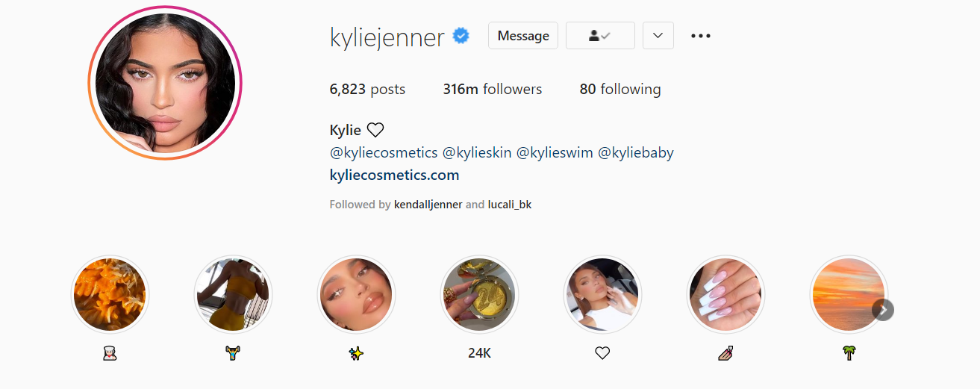
Task: Open the nails manicure story highlight
Action: click(725, 294)
